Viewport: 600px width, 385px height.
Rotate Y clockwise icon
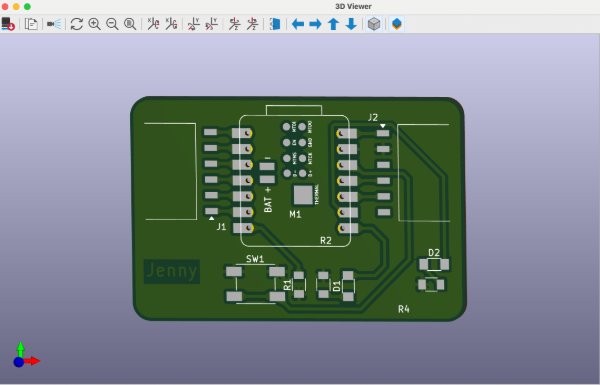(x=194, y=24)
